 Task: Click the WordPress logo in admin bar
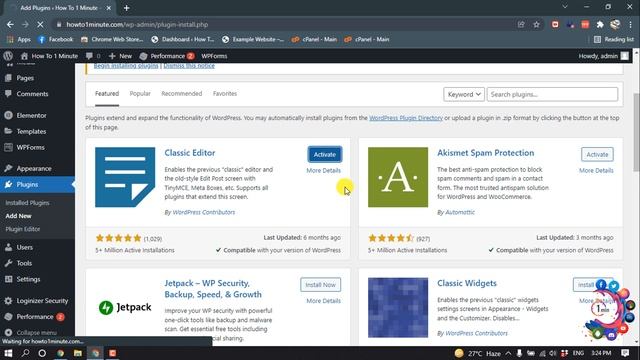(x=8, y=56)
